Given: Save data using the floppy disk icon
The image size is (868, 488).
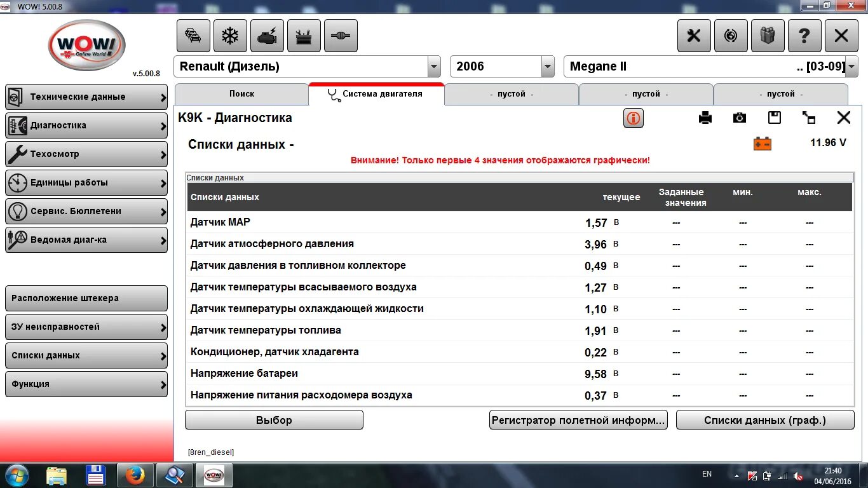Looking at the screenshot, I should (x=774, y=118).
